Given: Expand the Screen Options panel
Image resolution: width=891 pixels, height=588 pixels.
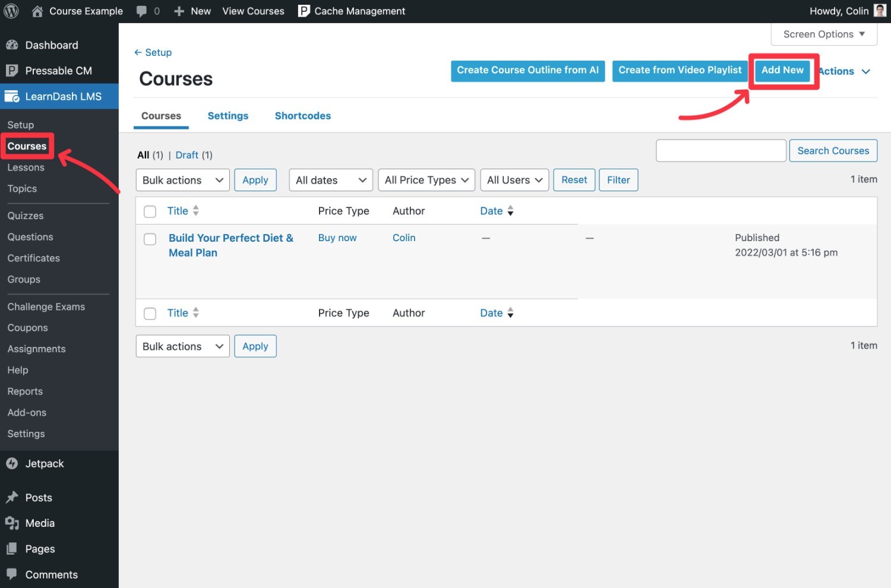Looking at the screenshot, I should pos(824,34).
